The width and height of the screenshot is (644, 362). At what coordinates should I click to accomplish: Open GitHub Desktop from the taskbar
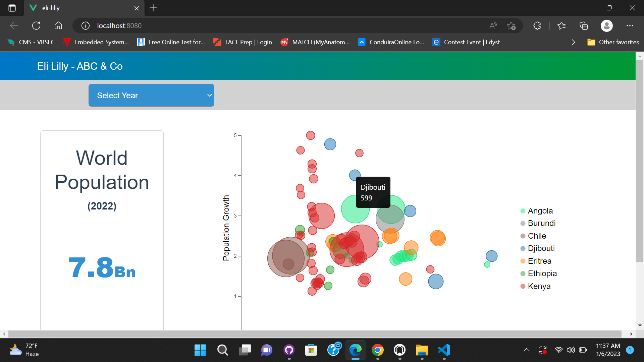coord(289,350)
